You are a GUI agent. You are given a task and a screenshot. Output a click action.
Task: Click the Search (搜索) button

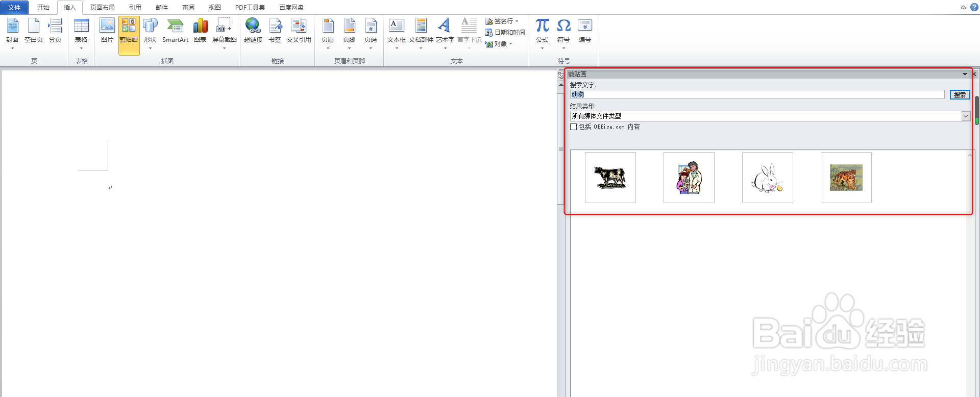(x=960, y=95)
